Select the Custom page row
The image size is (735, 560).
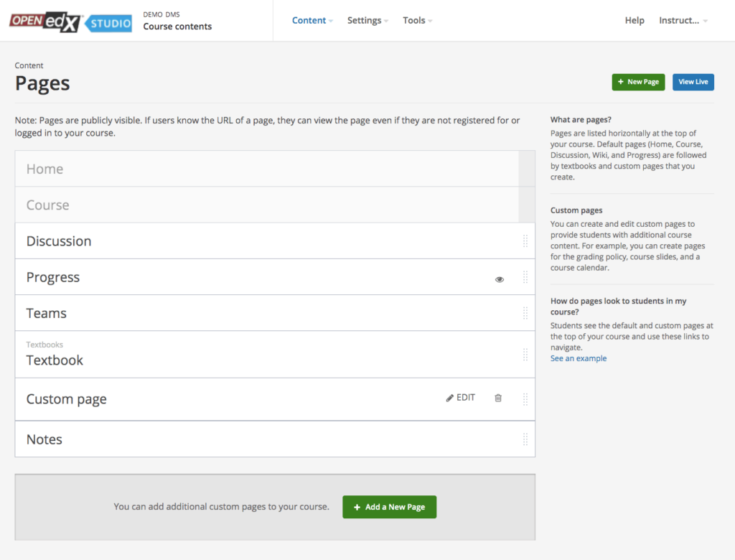pyautogui.click(x=66, y=398)
